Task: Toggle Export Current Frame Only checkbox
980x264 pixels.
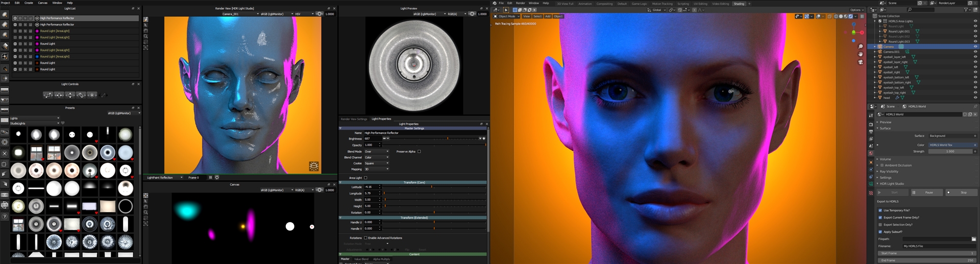Action: (880, 218)
